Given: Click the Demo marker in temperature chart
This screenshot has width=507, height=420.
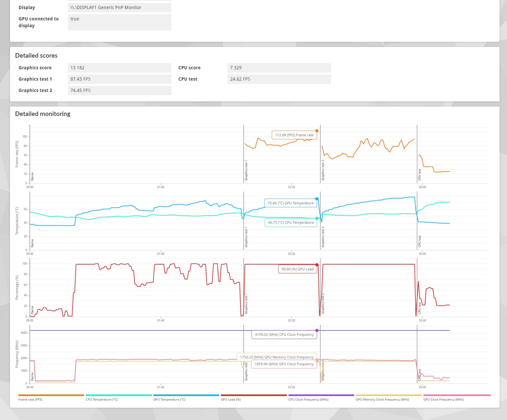Looking at the screenshot, I should click(x=32, y=243).
